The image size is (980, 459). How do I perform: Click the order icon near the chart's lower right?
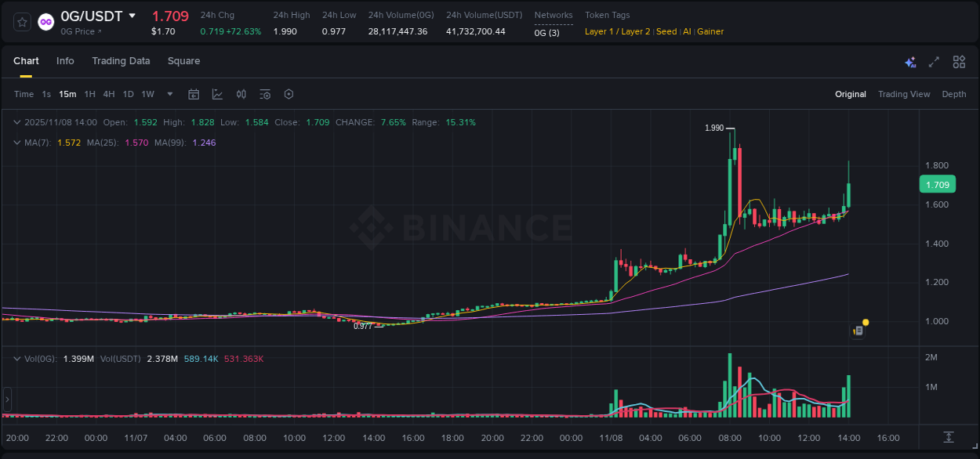(857, 331)
